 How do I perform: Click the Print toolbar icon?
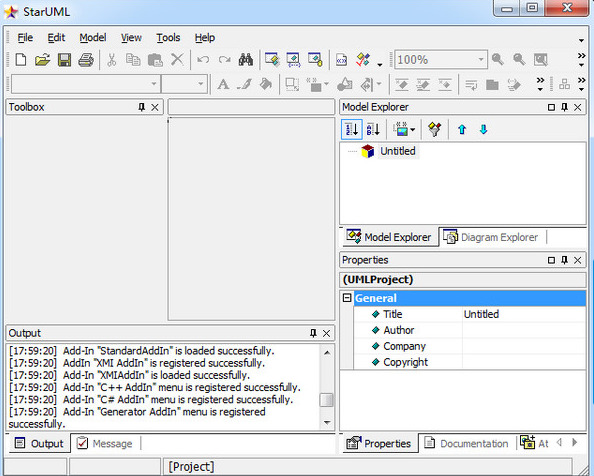click(86, 60)
